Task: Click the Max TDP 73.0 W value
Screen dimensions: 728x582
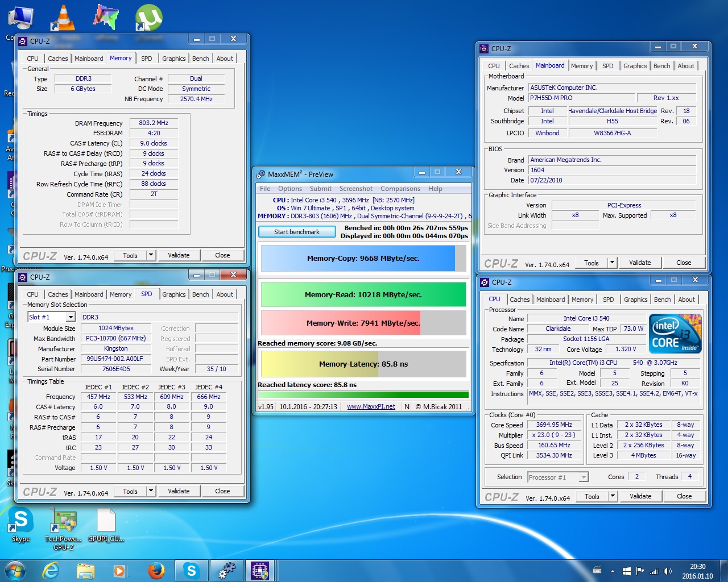Action: coord(633,329)
